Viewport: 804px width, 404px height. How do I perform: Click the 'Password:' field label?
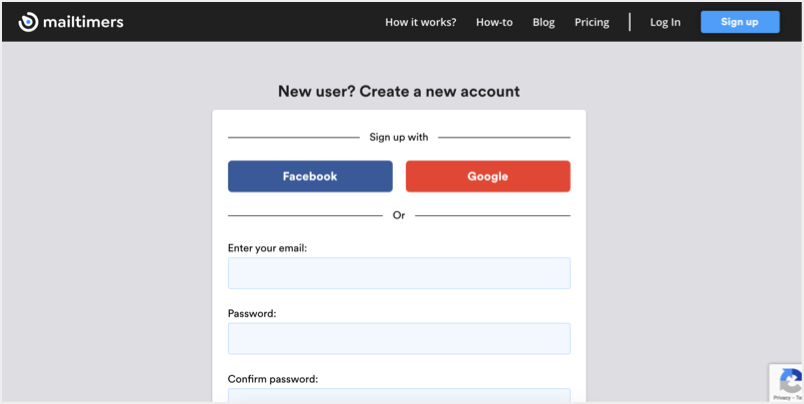click(x=252, y=313)
